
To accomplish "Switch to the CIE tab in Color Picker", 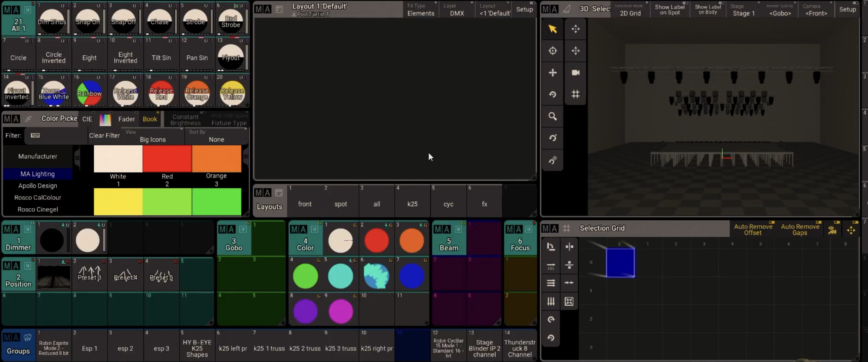I will coord(87,119).
